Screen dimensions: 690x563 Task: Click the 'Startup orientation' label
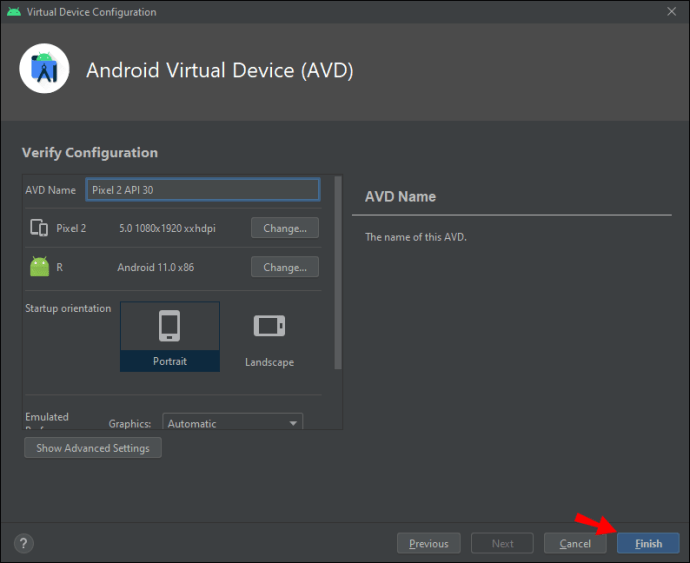coord(68,308)
